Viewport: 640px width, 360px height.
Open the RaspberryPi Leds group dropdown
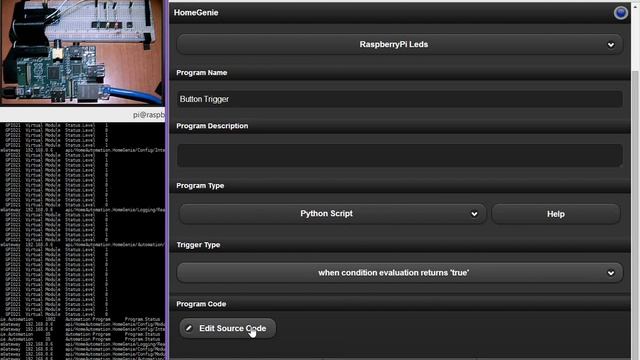click(400, 44)
